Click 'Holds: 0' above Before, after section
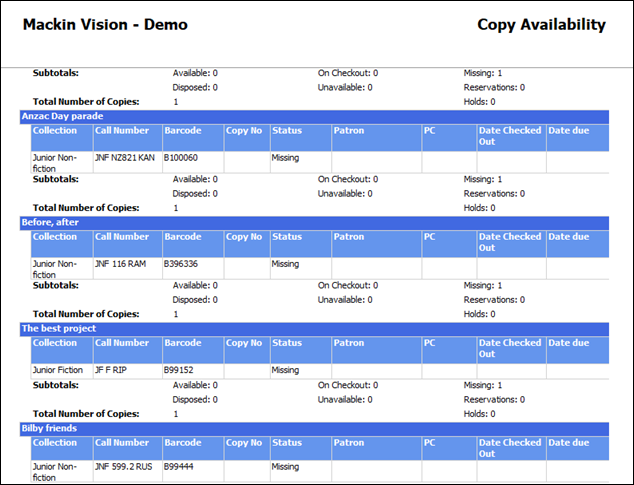 (x=479, y=208)
